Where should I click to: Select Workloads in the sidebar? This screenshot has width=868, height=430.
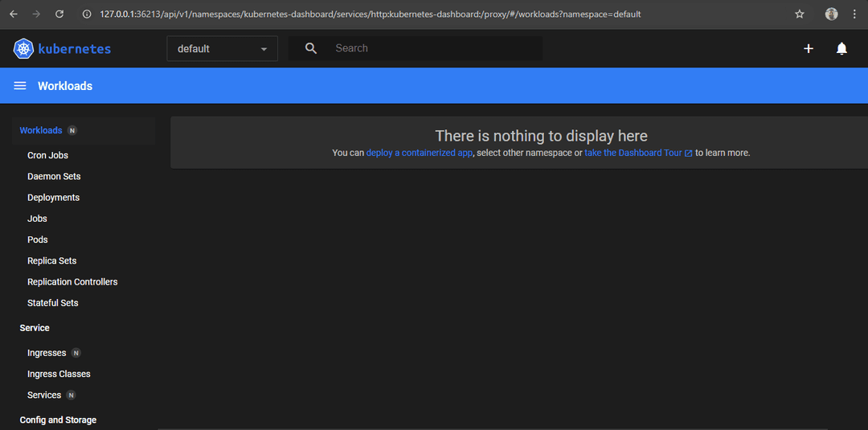[x=41, y=130]
